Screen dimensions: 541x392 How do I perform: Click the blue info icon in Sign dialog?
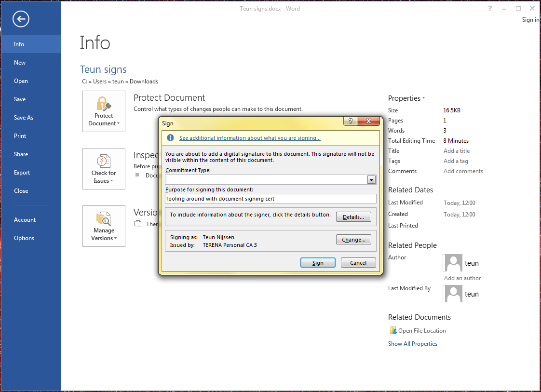[170, 138]
